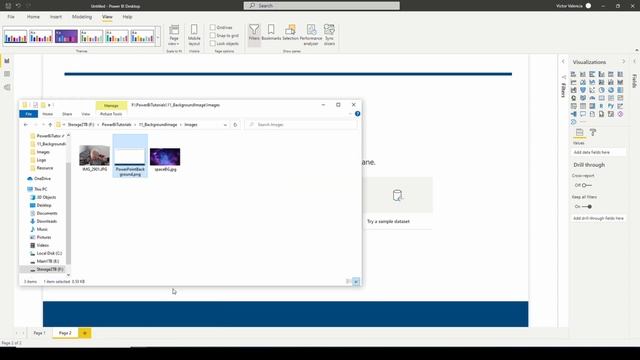The image size is (640, 360).
Task: Open the Report view in left sidebar
Action: [x=7, y=61]
